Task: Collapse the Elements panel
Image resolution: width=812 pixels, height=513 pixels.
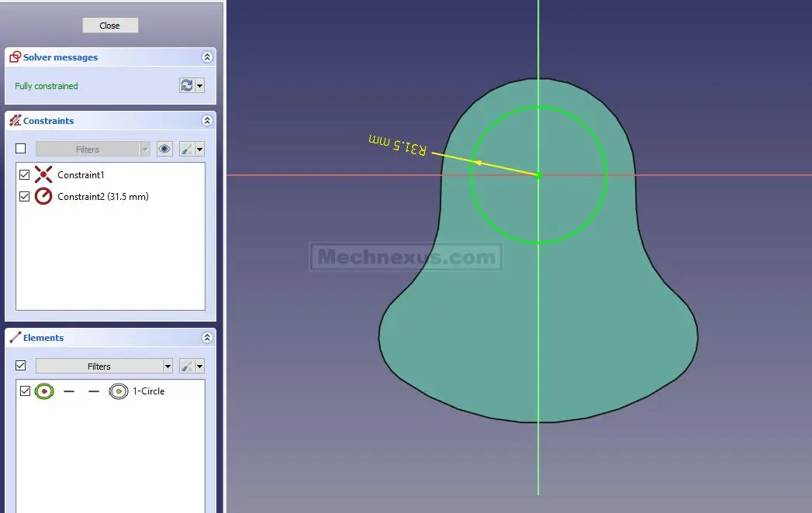Action: click(x=207, y=338)
